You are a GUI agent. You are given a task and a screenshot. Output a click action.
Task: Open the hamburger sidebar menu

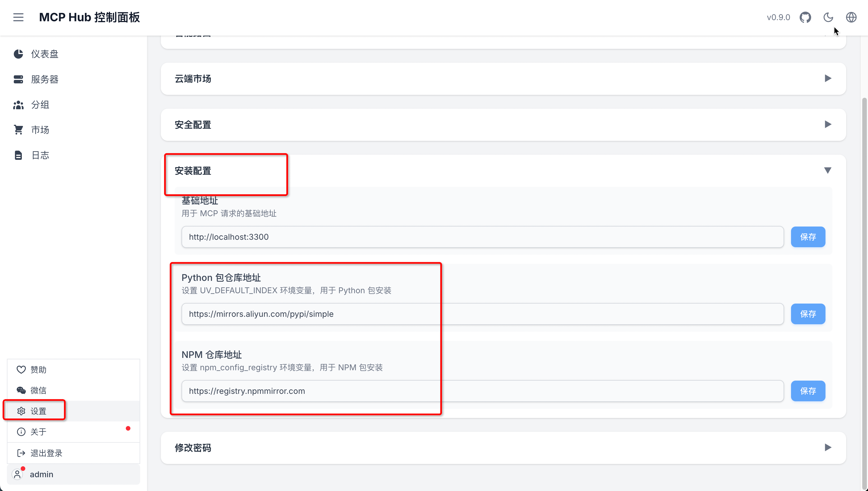tap(18, 17)
